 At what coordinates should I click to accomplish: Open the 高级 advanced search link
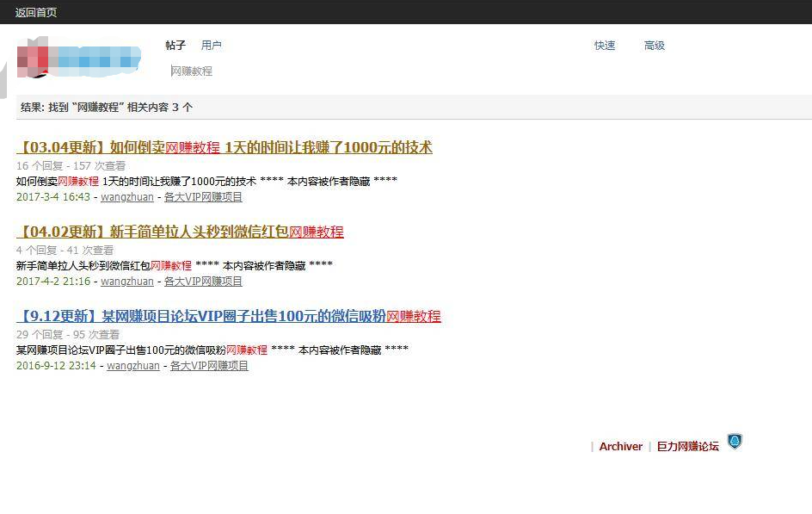point(655,46)
